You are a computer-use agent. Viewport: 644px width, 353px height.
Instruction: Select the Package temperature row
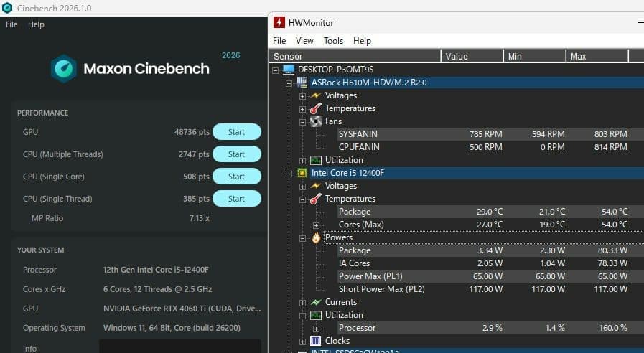click(490, 212)
